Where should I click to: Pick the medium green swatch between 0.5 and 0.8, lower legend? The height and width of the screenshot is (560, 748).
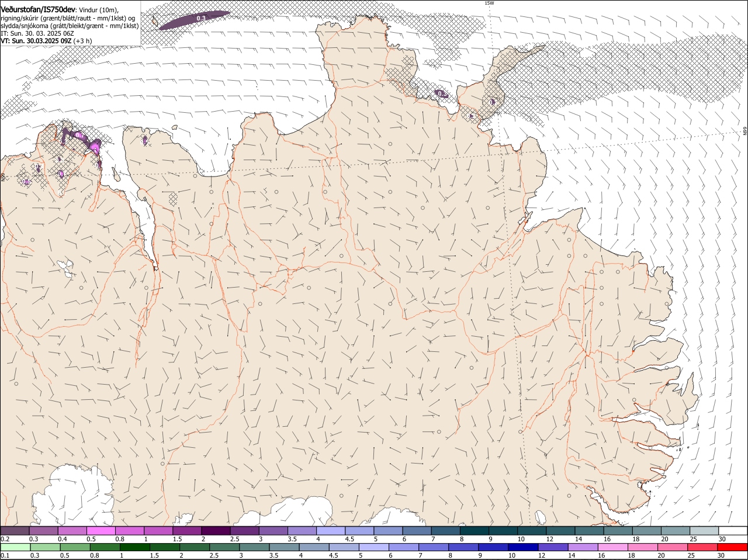75,548
